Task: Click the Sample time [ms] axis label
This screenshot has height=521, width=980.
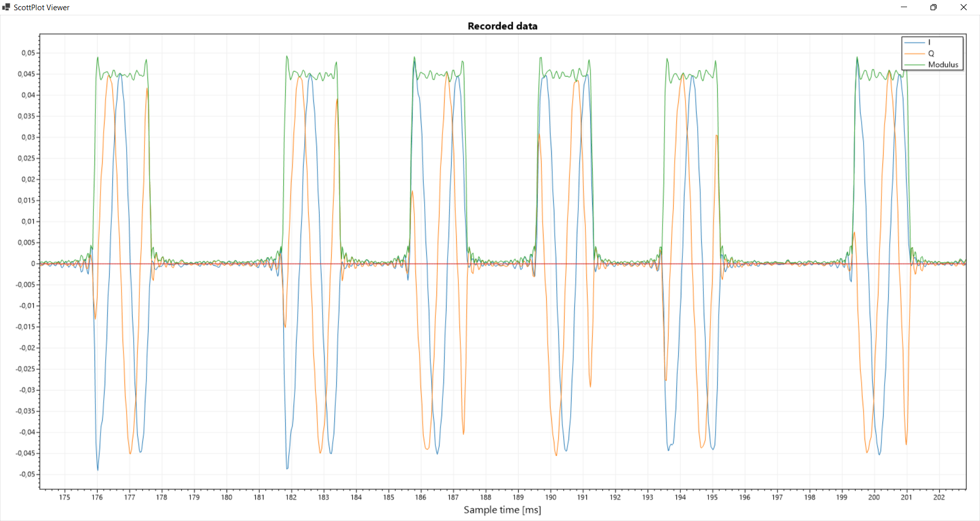Action: 502,510
